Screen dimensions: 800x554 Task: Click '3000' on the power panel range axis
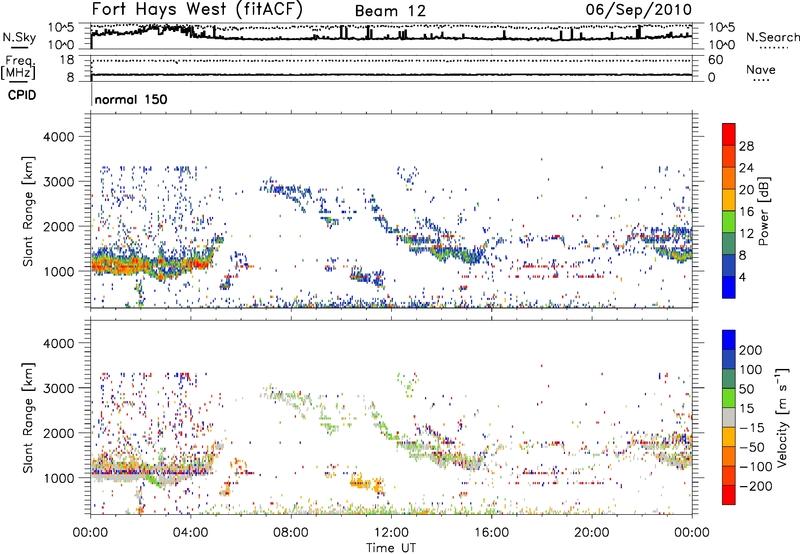coord(58,182)
